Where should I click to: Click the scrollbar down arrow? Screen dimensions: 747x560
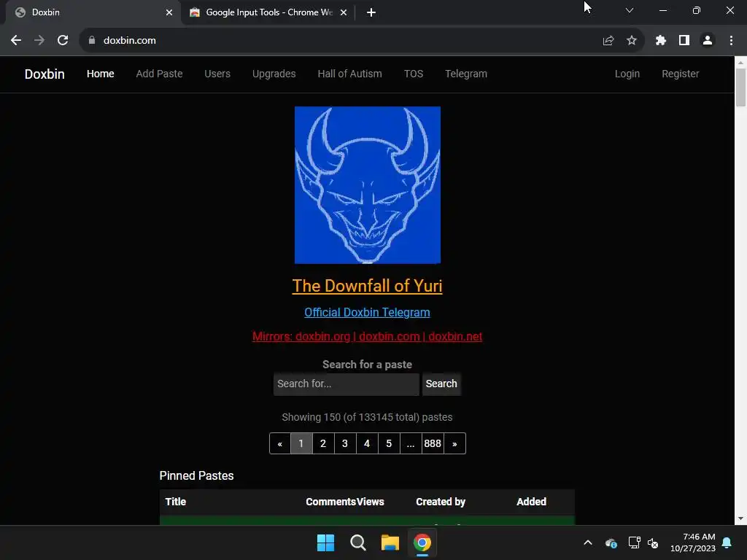(740, 518)
